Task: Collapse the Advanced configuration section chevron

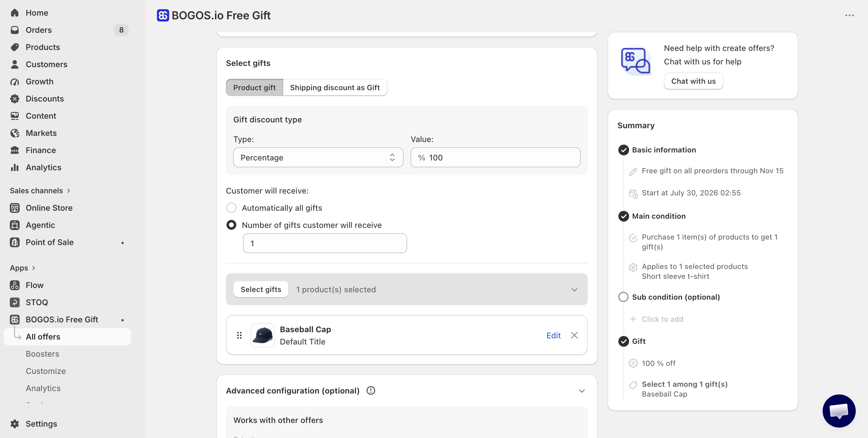Action: coord(582,391)
